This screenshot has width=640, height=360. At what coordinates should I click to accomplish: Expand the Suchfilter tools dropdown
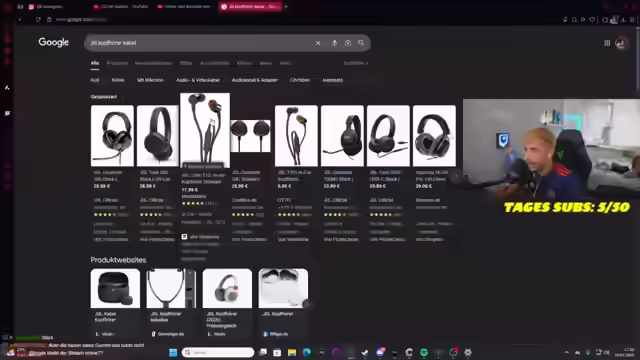(x=356, y=63)
